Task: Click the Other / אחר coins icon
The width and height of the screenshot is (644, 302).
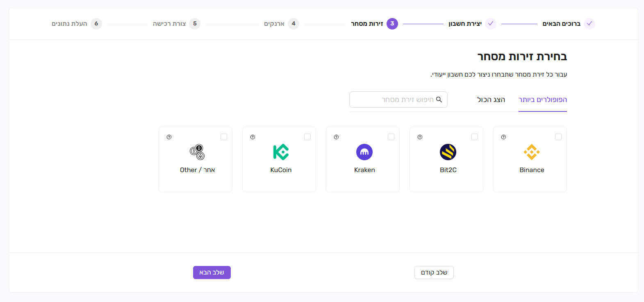Action: (x=197, y=152)
